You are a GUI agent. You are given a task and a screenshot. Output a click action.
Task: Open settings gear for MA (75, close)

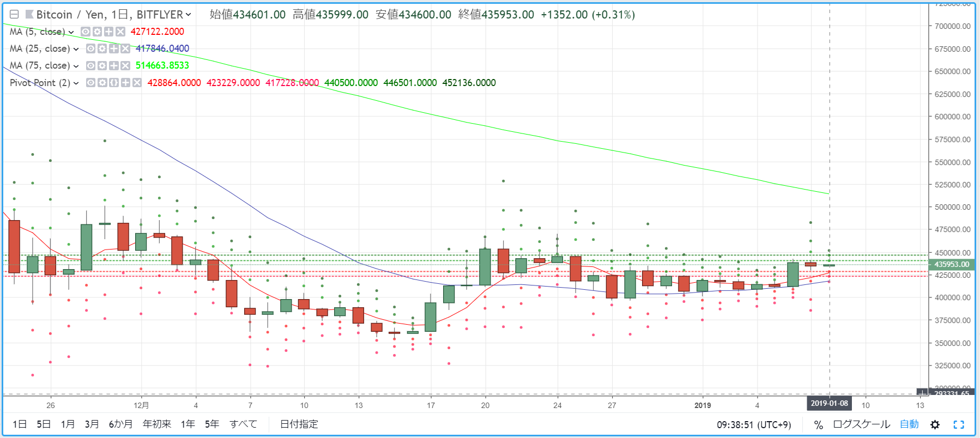pos(102,65)
